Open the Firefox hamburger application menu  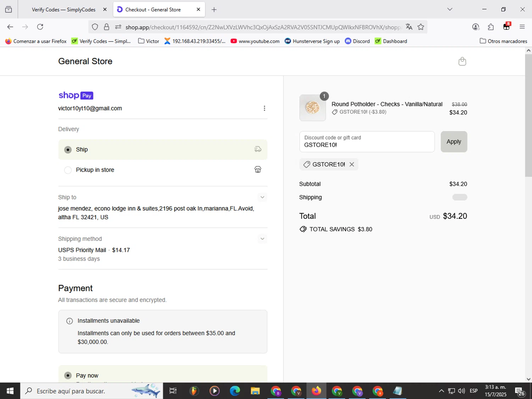(522, 27)
